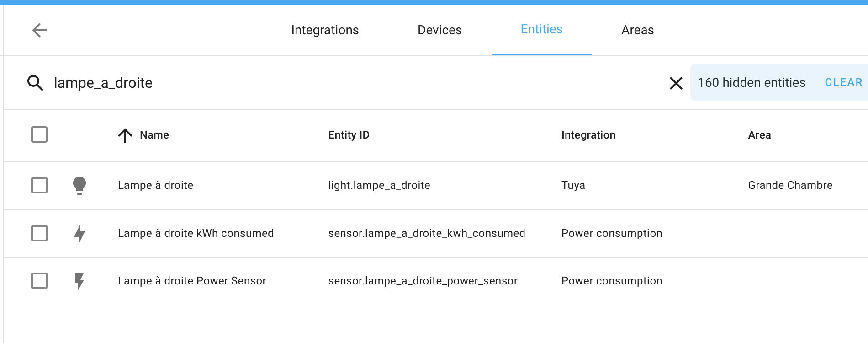
Task: Go to the Areas tab
Action: point(637,30)
